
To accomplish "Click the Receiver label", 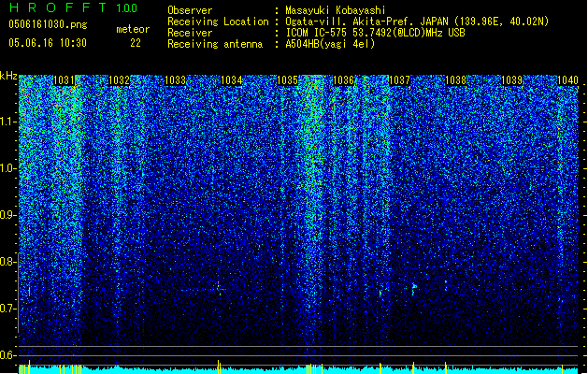I will tap(190, 33).
